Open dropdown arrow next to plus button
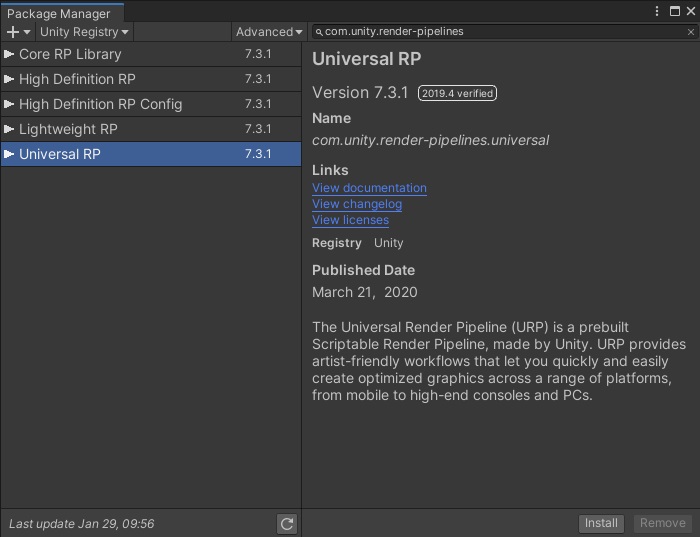The width and height of the screenshot is (700, 537). 27,32
